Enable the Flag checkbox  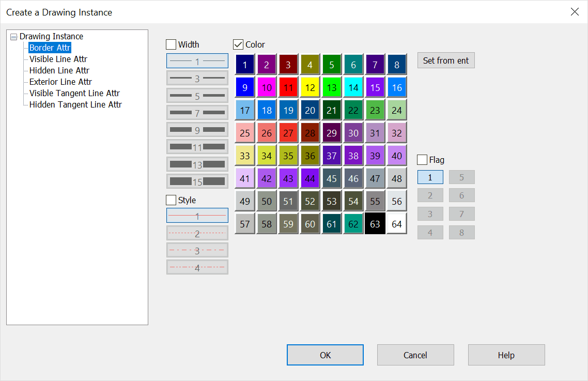[x=422, y=159]
